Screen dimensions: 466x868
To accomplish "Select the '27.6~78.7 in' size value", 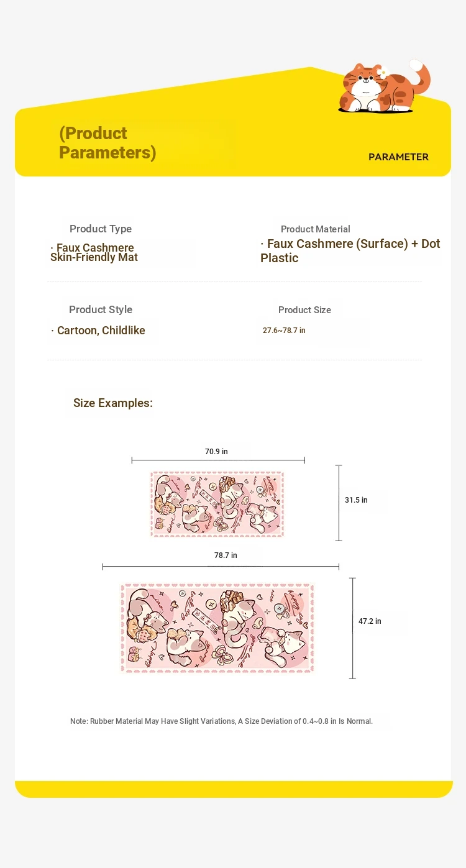I will pyautogui.click(x=284, y=331).
